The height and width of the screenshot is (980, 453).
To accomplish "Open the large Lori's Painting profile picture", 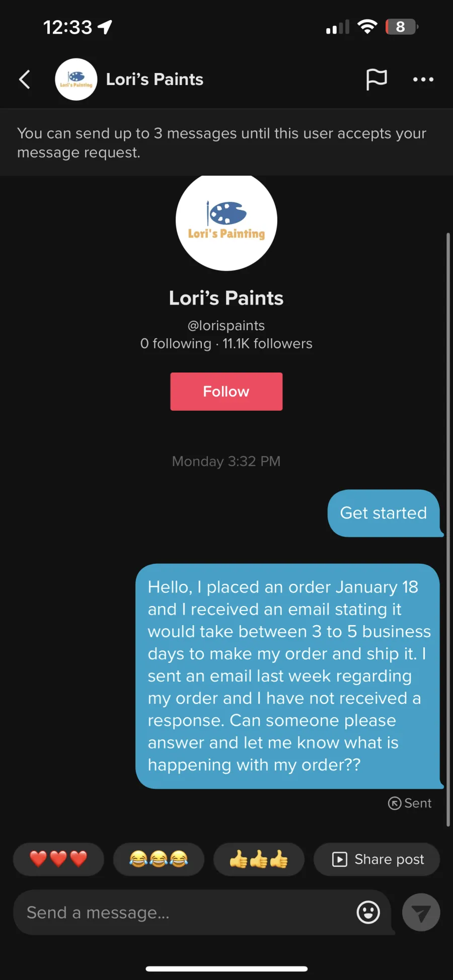I will [226, 220].
